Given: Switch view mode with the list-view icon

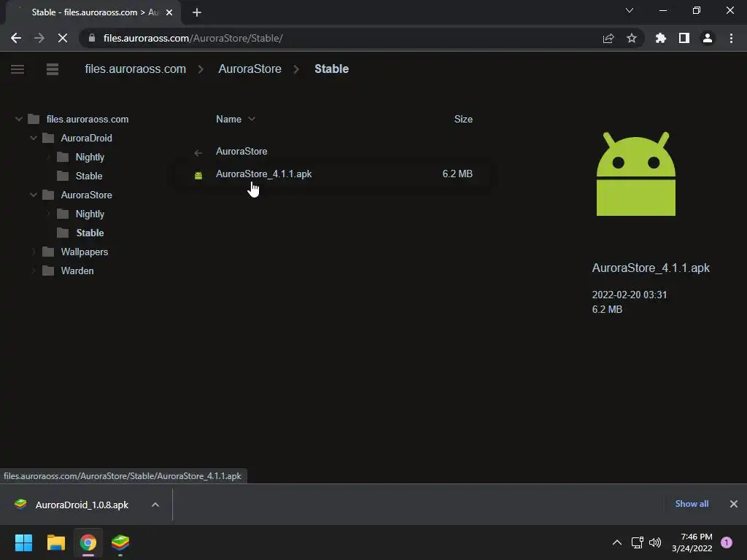Looking at the screenshot, I should click(53, 69).
